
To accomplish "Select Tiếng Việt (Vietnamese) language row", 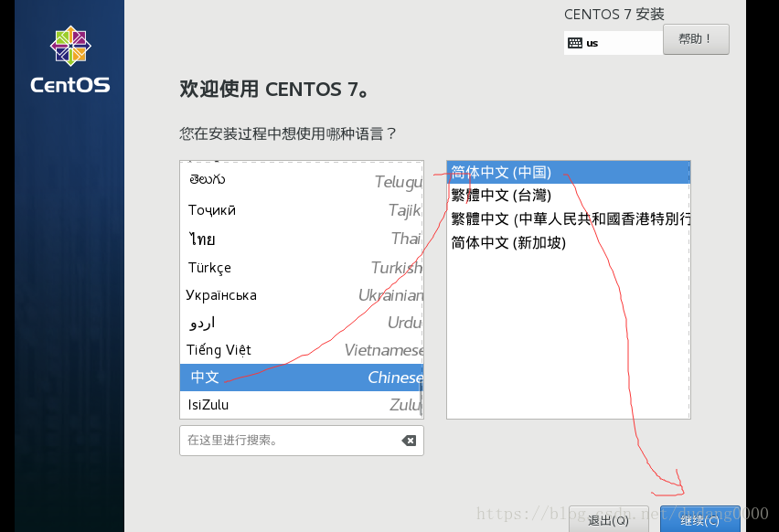I will [x=302, y=350].
